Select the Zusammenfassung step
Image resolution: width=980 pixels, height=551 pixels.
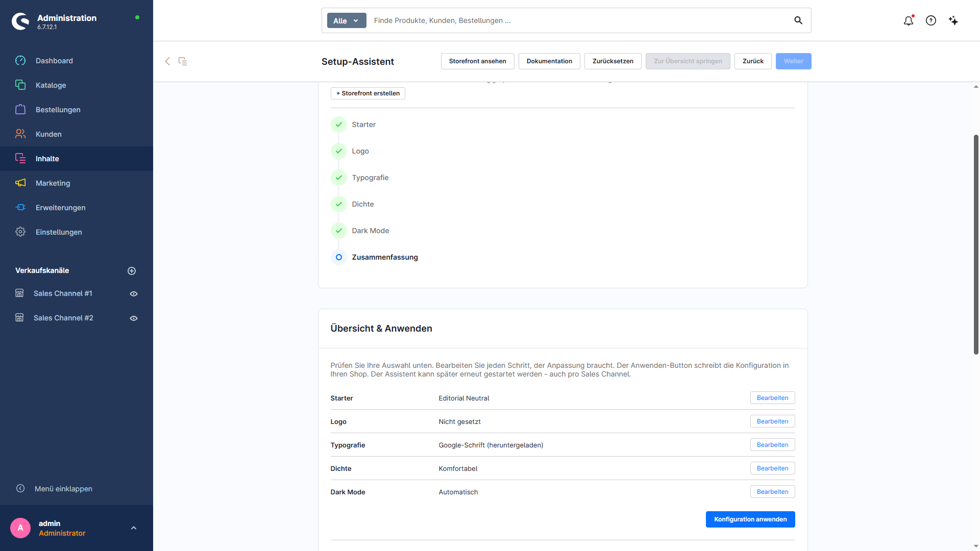(375, 257)
